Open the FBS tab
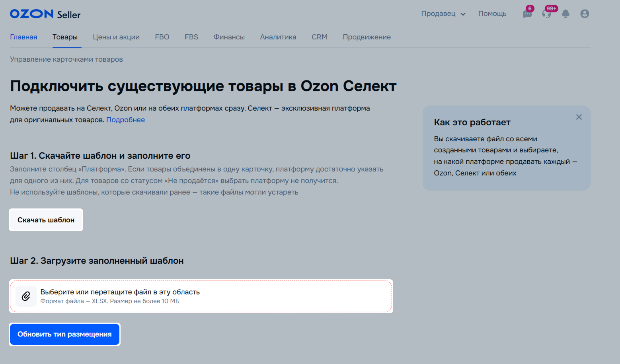Viewport: 620px width, 364px height. pos(191,37)
